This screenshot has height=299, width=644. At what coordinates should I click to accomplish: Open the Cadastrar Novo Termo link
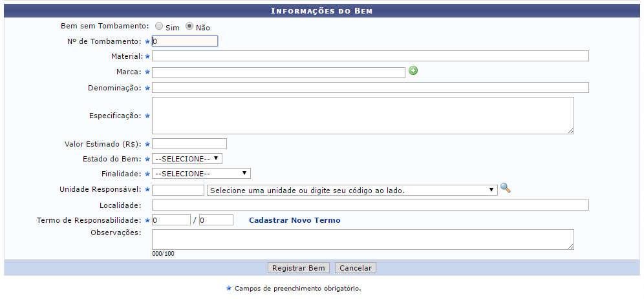click(294, 220)
